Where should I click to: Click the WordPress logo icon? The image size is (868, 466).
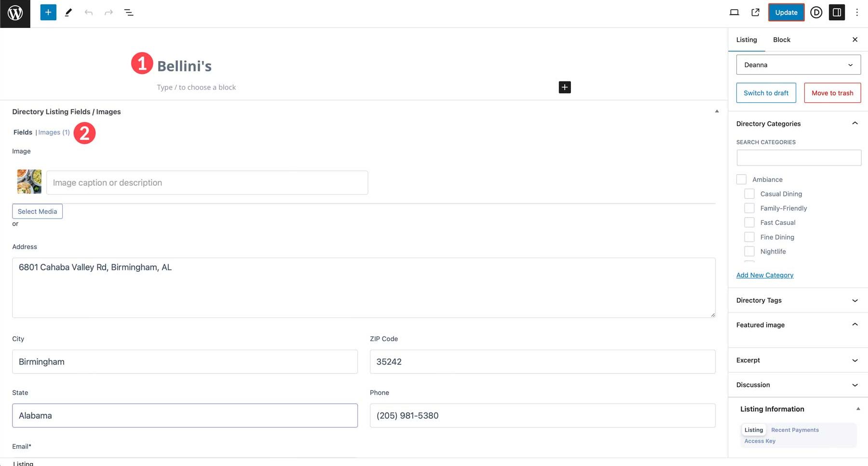[x=15, y=13]
